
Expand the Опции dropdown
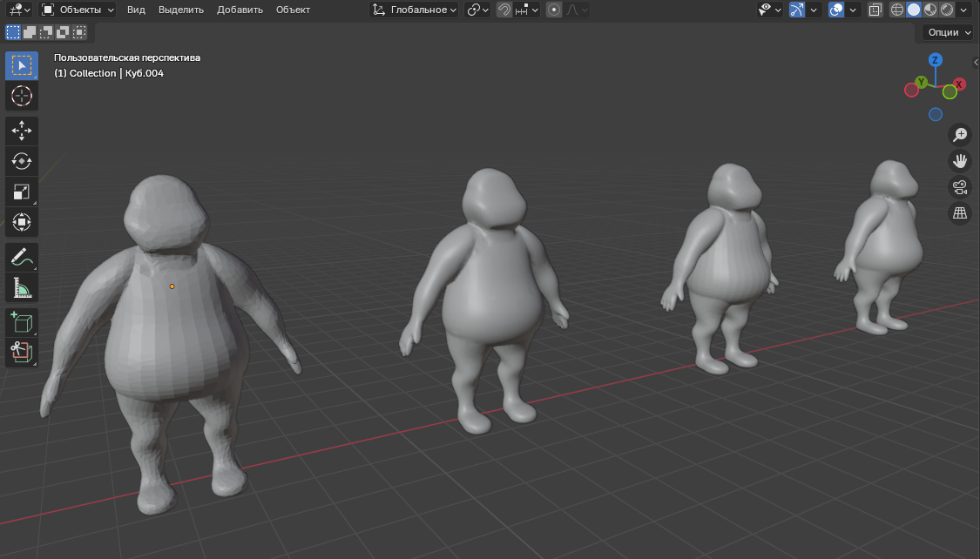pos(949,32)
